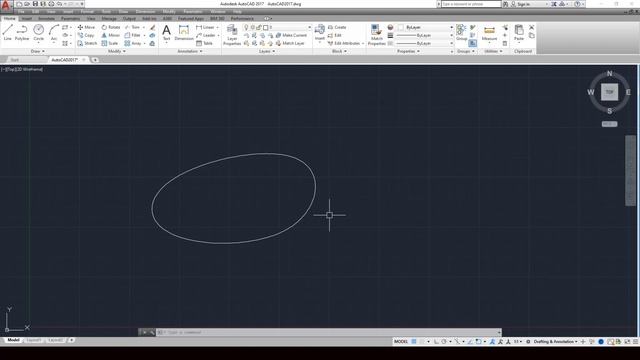Toggle annotation visibility in status bar
The height and width of the screenshot is (360, 640).
493,342
